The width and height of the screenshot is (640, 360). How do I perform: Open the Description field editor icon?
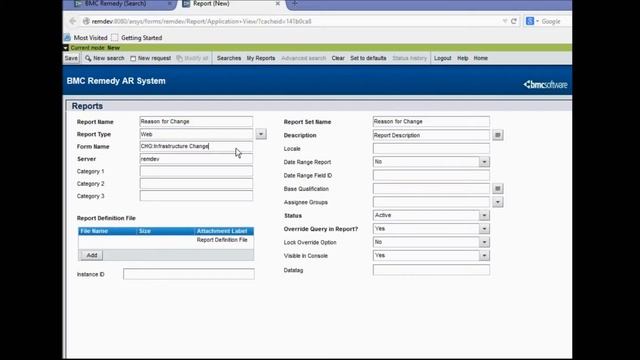498,135
